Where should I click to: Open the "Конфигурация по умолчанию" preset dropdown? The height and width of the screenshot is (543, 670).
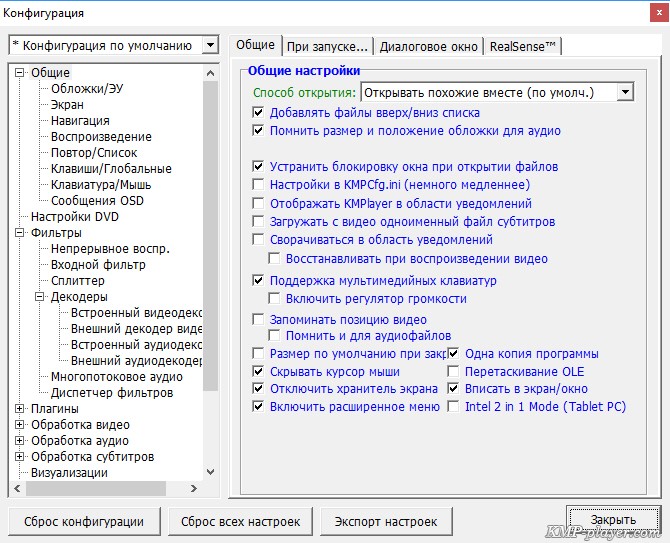point(210,45)
